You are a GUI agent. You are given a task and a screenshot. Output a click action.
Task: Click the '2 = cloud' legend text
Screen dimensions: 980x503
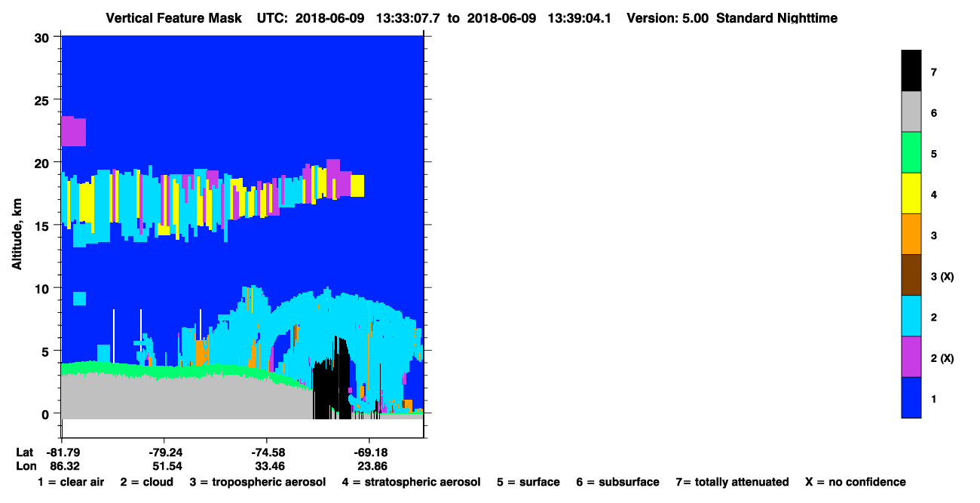(x=146, y=482)
